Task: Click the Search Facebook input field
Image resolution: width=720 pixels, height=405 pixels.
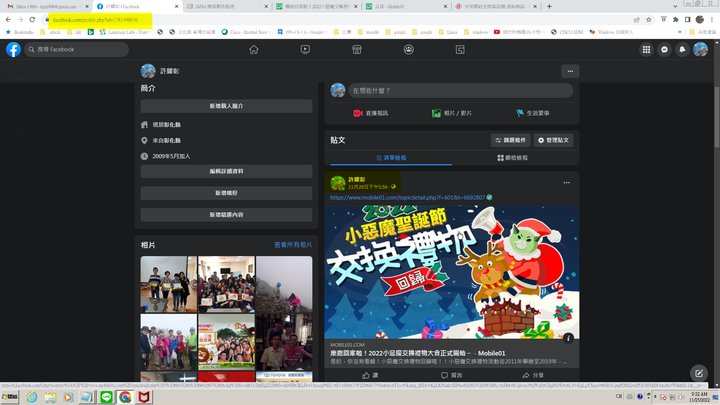Action: coord(77,49)
